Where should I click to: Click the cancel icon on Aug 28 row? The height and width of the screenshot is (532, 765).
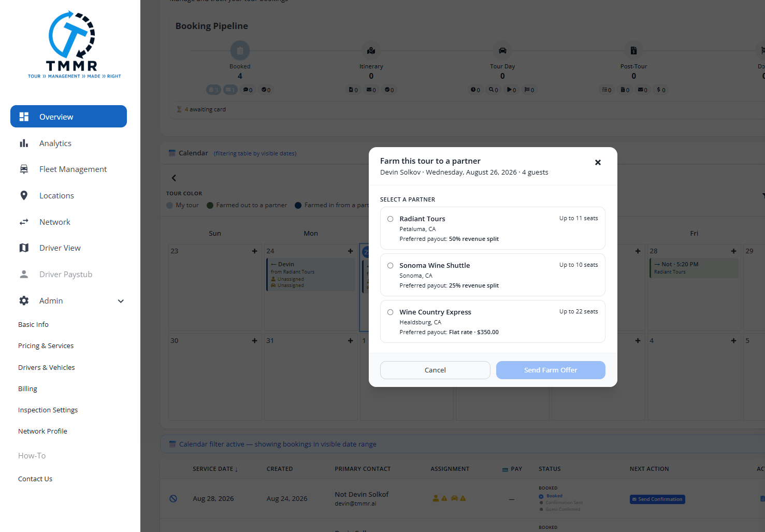pyautogui.click(x=174, y=498)
